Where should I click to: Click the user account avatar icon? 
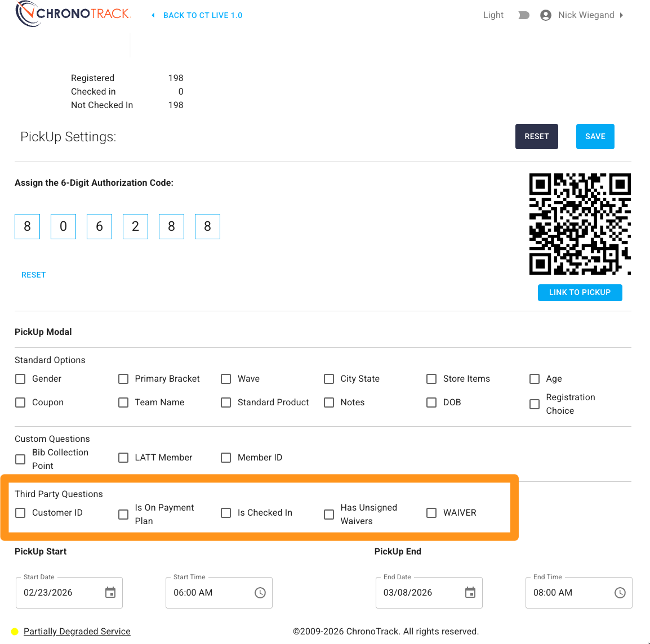tap(545, 15)
